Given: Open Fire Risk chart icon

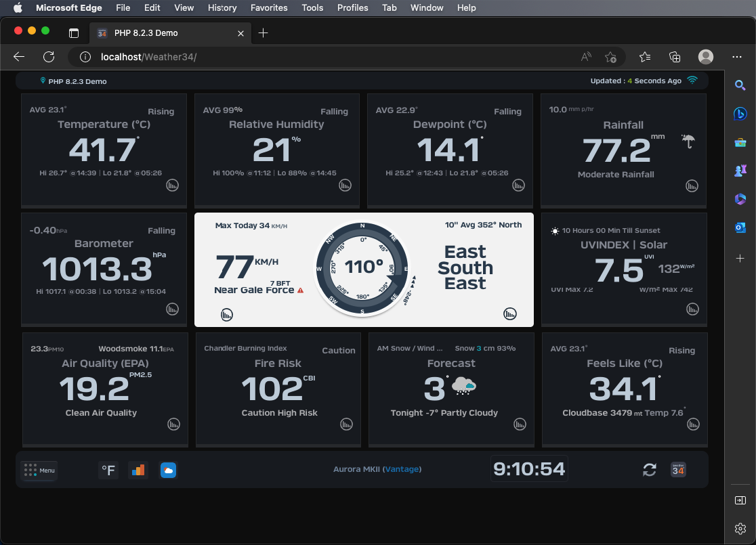Looking at the screenshot, I should tap(346, 424).
